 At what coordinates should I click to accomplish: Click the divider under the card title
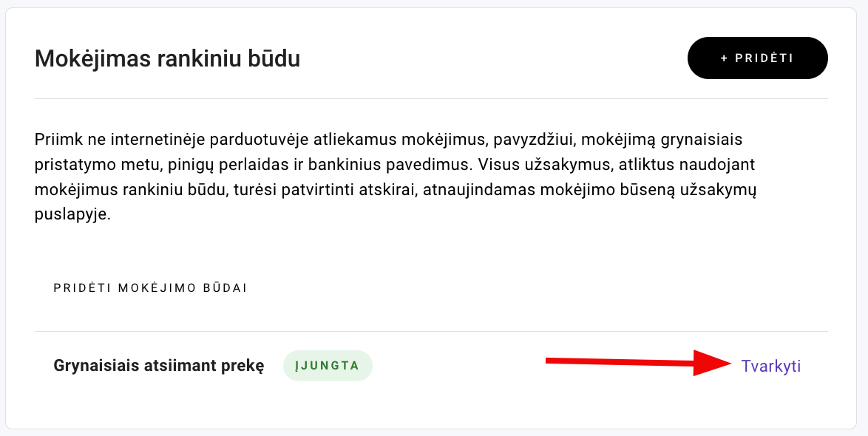point(431,97)
